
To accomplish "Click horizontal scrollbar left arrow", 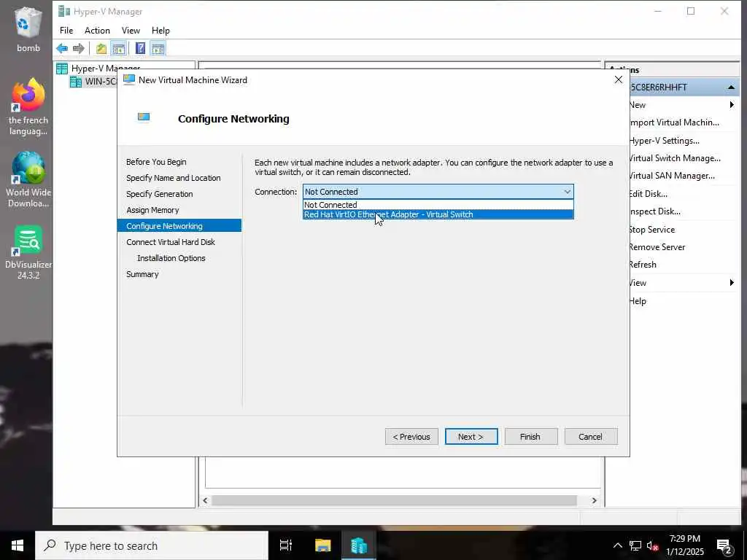I will (205, 500).
